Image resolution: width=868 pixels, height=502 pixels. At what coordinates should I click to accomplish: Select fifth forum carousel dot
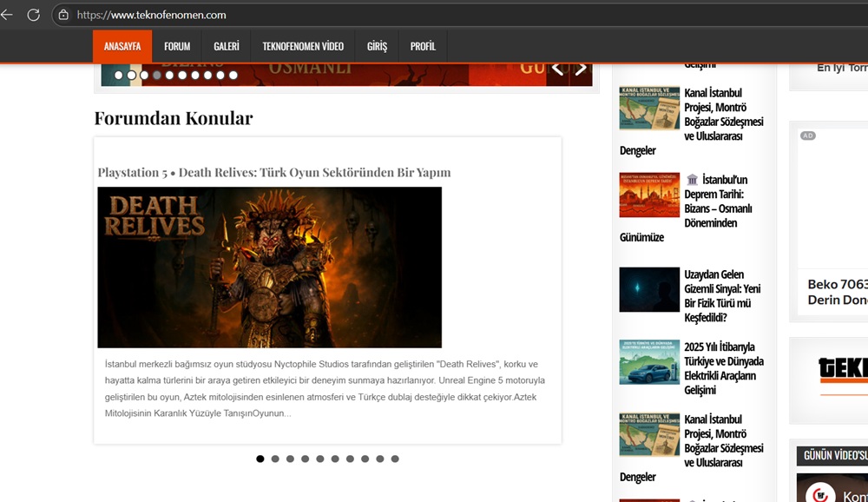click(x=320, y=459)
